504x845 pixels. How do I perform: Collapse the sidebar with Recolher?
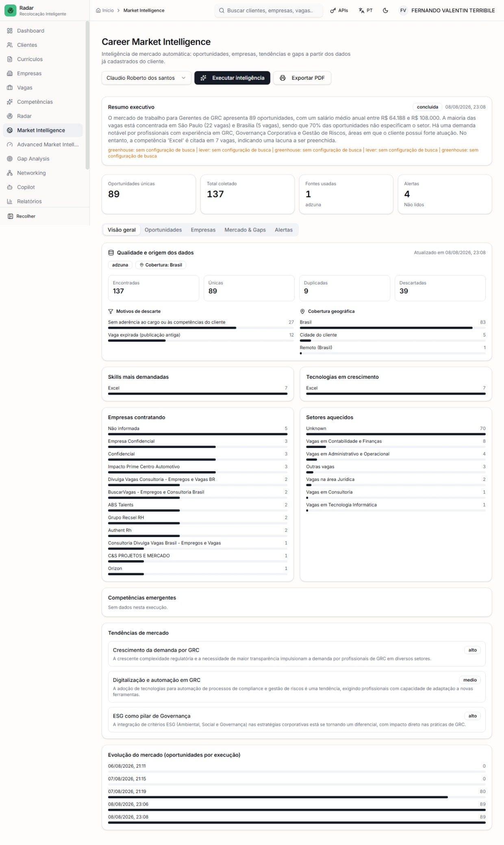coord(22,216)
